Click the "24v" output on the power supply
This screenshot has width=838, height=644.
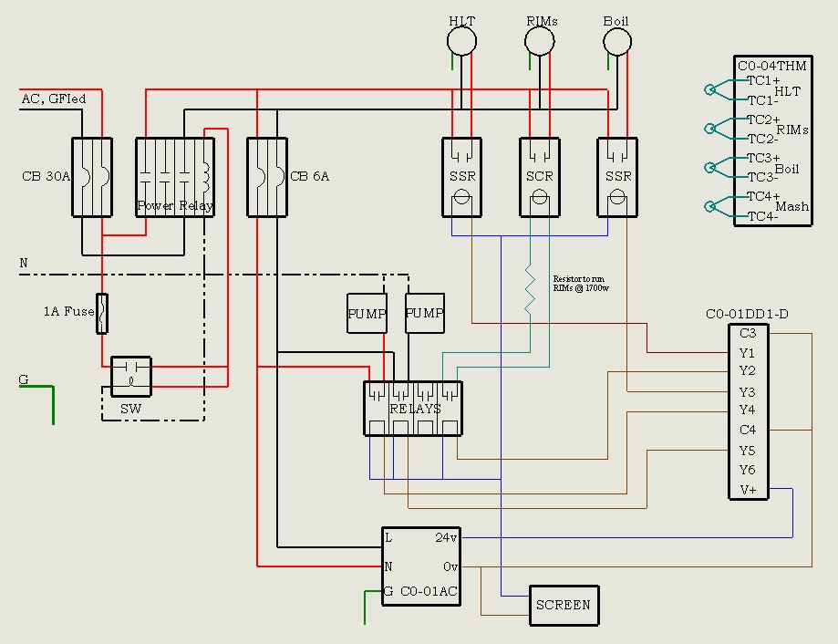click(x=446, y=537)
